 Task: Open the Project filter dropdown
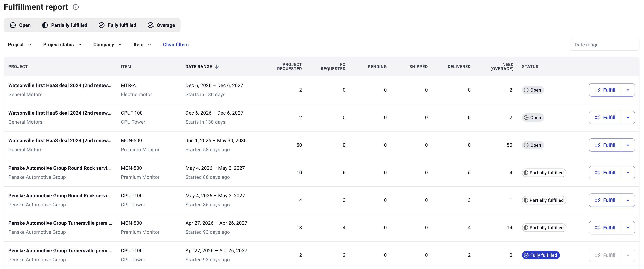click(20, 44)
